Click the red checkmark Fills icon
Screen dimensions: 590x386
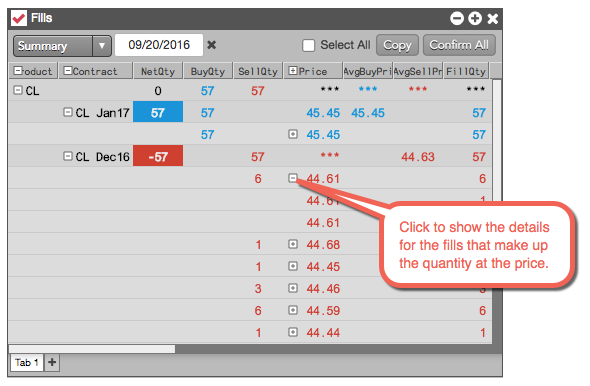[19, 18]
